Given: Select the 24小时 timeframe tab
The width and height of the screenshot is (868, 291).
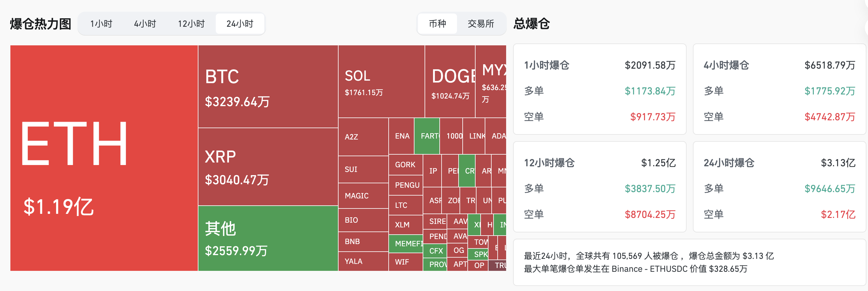Looking at the screenshot, I should tap(240, 24).
